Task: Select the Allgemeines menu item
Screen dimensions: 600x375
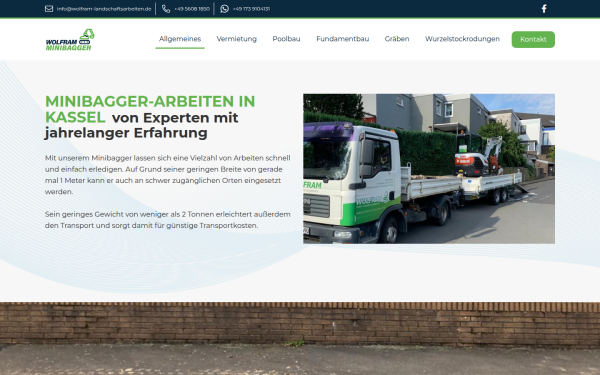Action: coord(180,39)
